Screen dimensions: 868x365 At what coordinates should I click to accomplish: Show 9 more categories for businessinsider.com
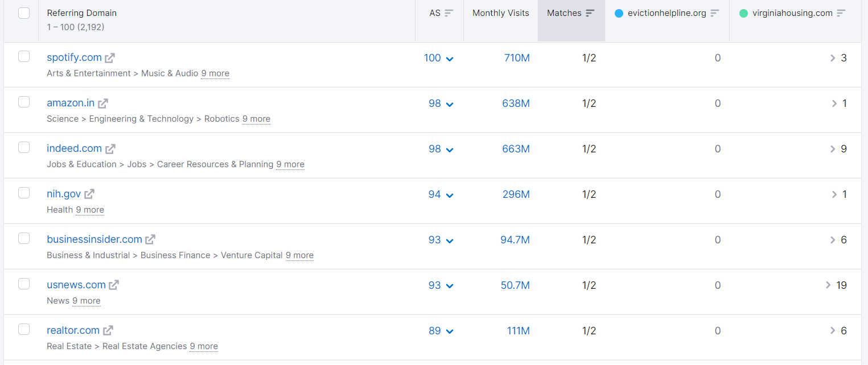point(299,255)
